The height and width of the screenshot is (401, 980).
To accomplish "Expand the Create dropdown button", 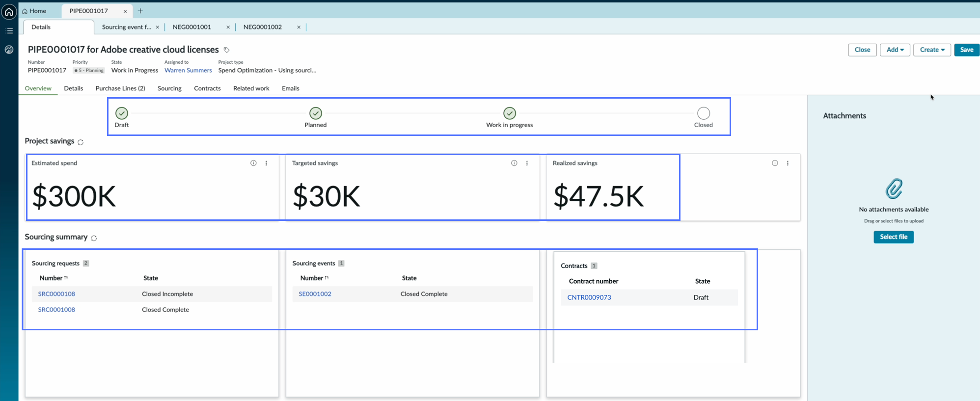I will pyautogui.click(x=932, y=50).
